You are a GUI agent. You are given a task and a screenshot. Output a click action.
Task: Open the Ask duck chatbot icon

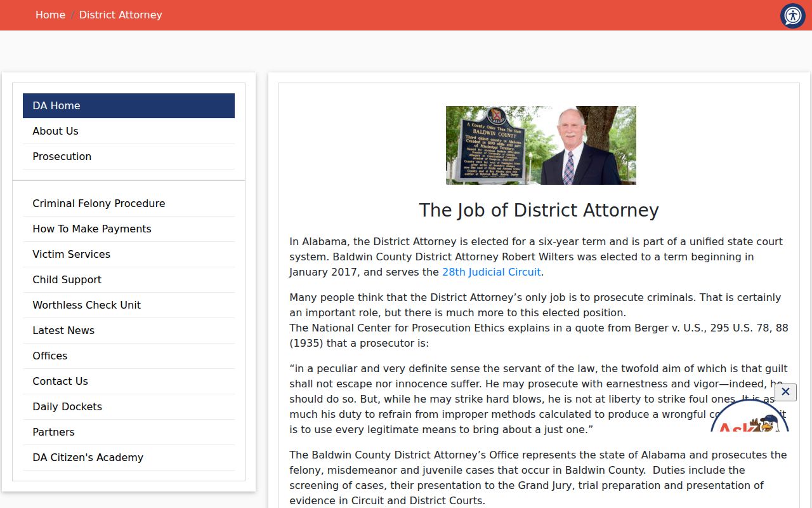750,416
